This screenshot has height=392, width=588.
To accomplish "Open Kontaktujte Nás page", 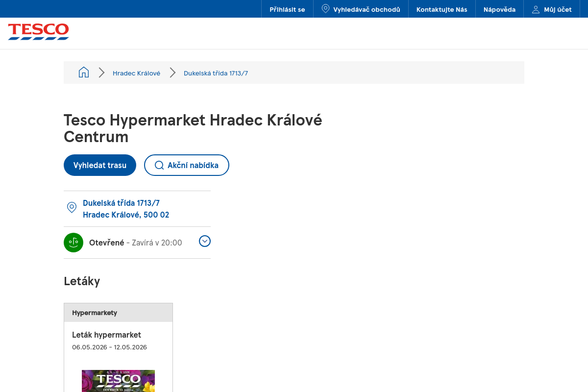I will coord(442,9).
